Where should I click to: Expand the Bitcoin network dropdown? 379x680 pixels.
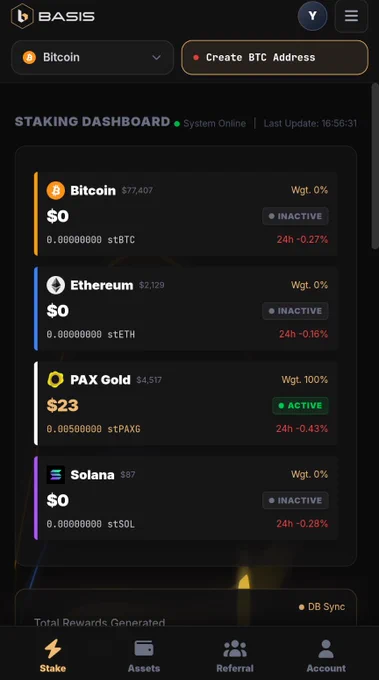92,57
